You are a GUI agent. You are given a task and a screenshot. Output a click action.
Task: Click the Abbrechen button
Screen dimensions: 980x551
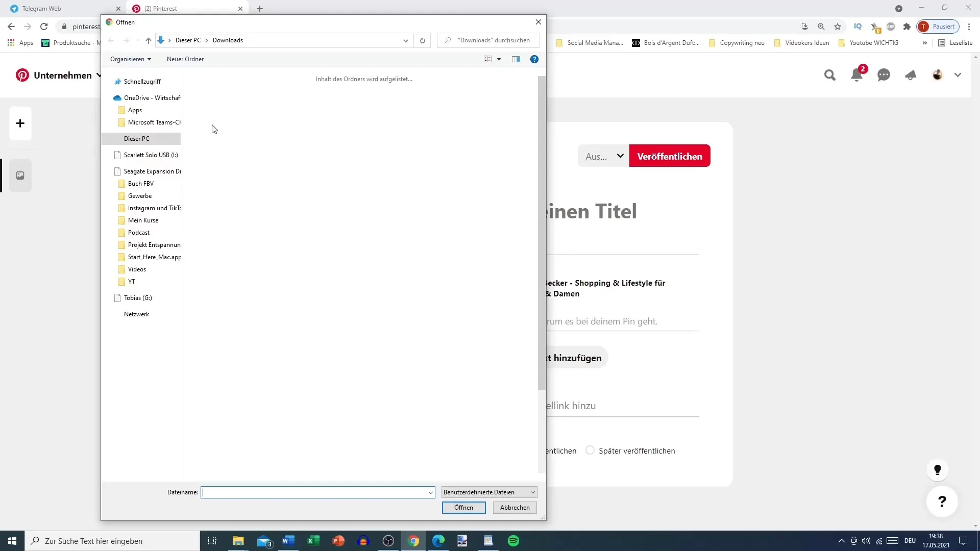click(514, 508)
